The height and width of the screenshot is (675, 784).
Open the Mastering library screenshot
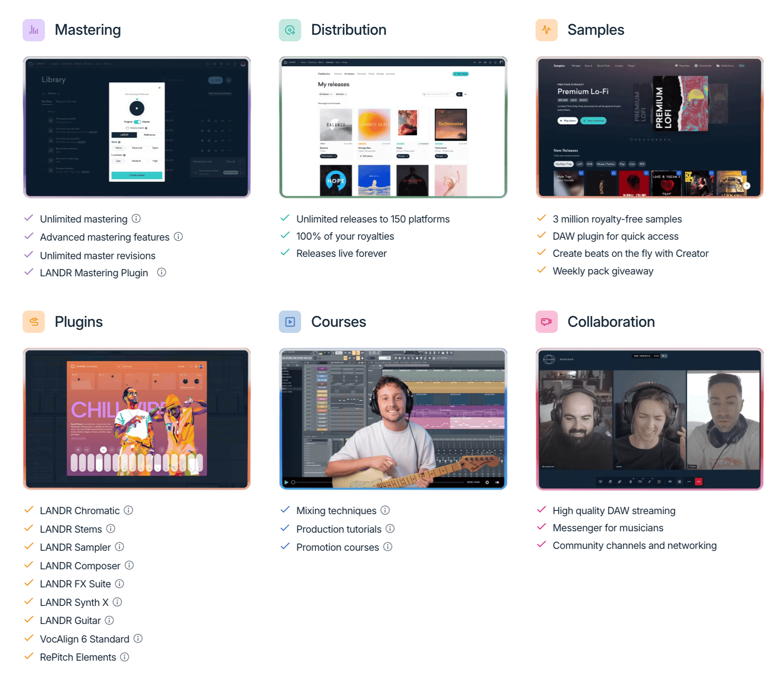(137, 127)
